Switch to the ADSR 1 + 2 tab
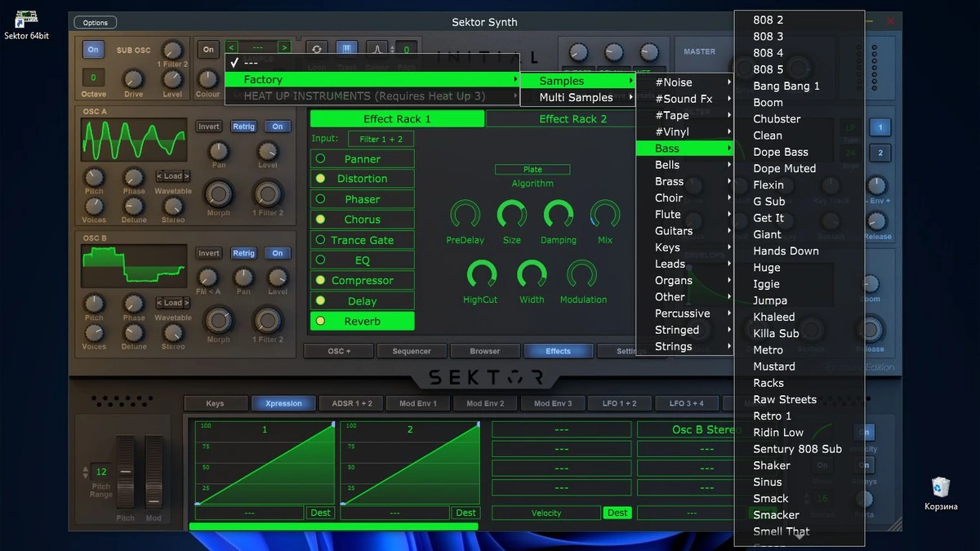 [351, 403]
